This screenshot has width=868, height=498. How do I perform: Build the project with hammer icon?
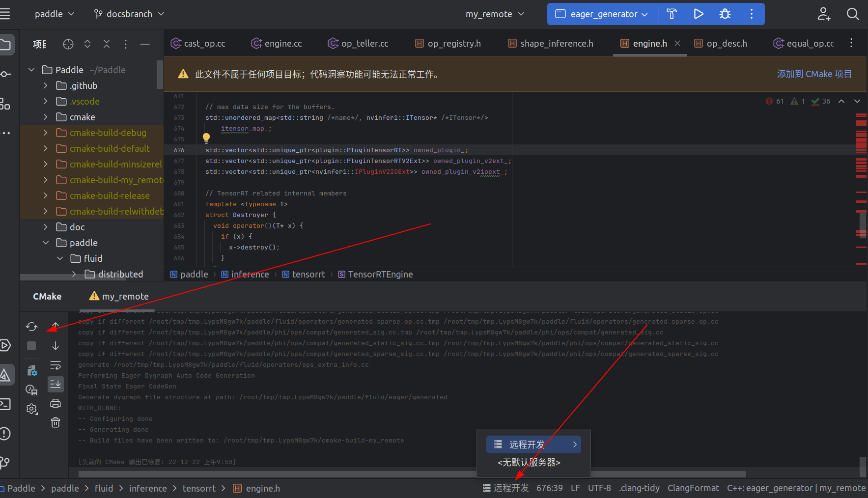point(672,14)
